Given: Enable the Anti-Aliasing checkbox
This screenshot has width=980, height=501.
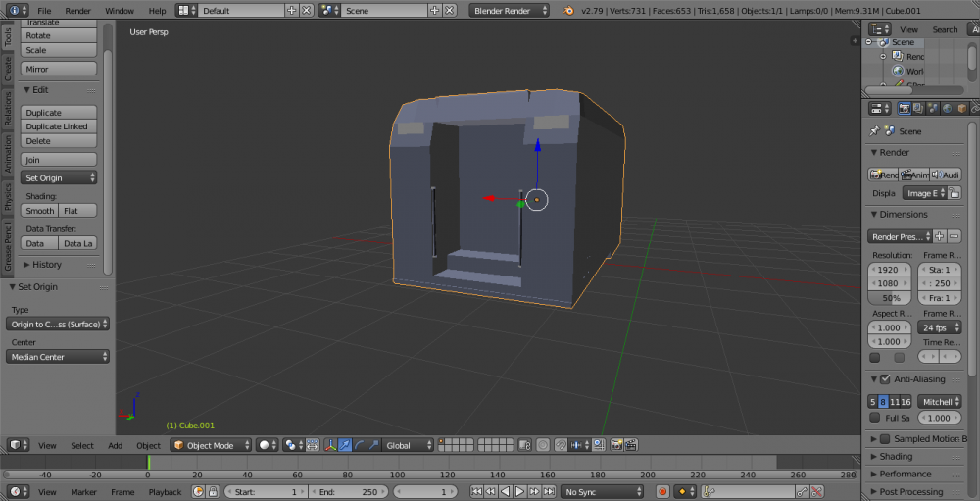Looking at the screenshot, I should (885, 379).
